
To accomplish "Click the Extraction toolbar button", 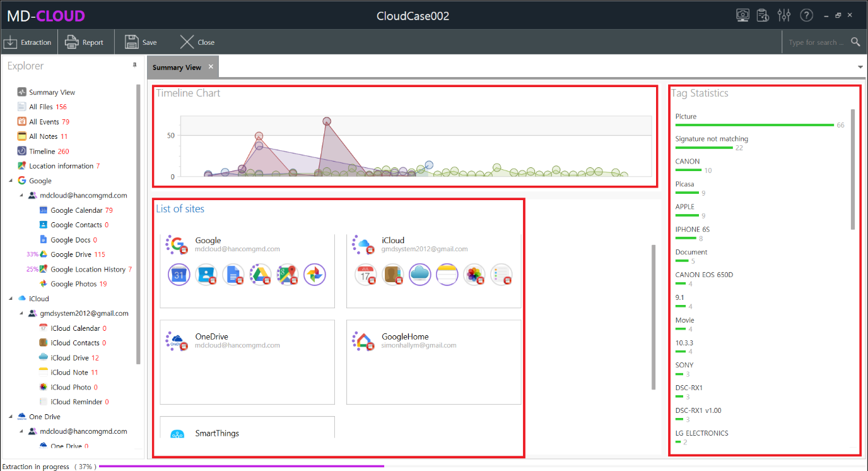I will [28, 42].
